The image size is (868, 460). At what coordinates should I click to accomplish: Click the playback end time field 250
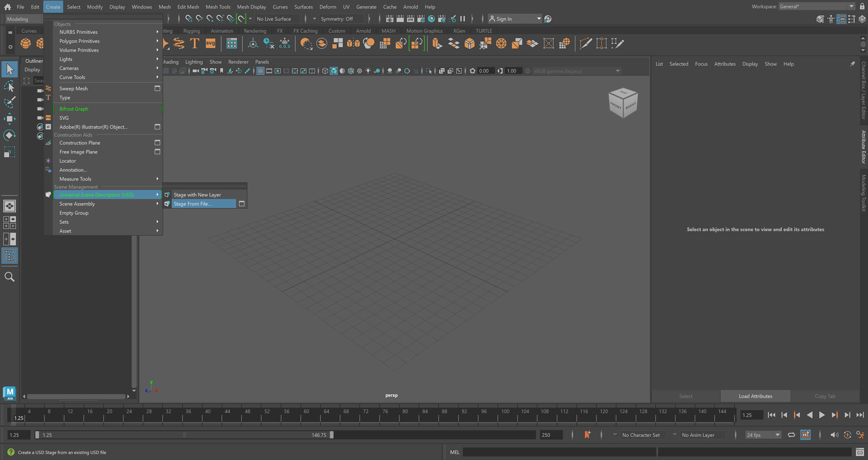551,435
